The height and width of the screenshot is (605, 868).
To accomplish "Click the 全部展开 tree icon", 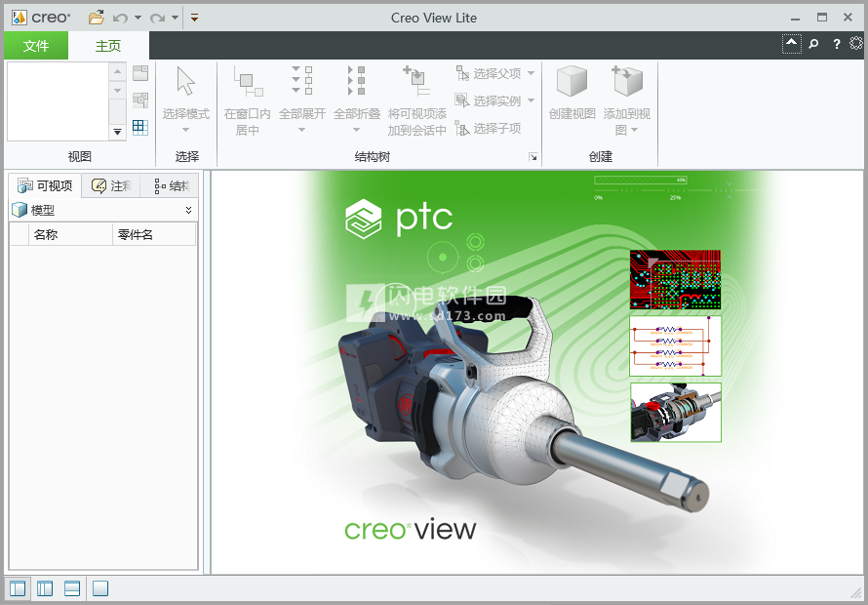I will pos(302,80).
